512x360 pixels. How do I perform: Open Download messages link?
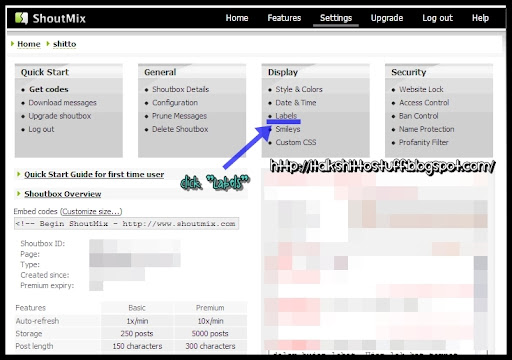pyautogui.click(x=62, y=103)
